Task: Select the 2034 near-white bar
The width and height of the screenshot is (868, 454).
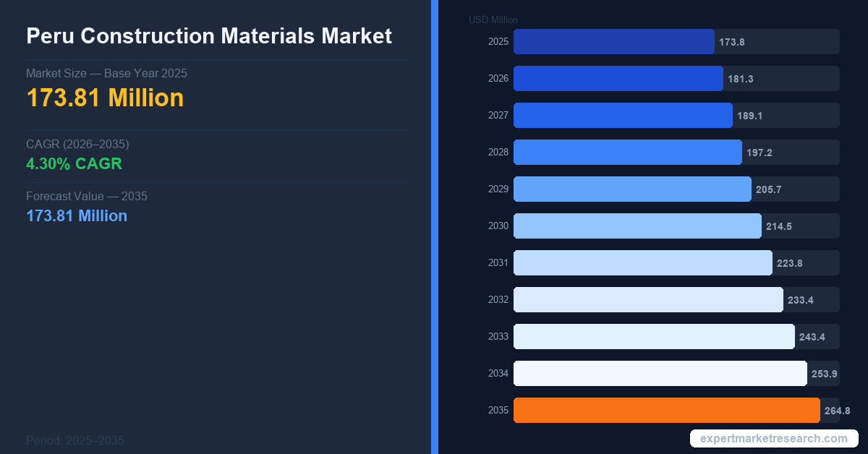Action: (x=660, y=374)
